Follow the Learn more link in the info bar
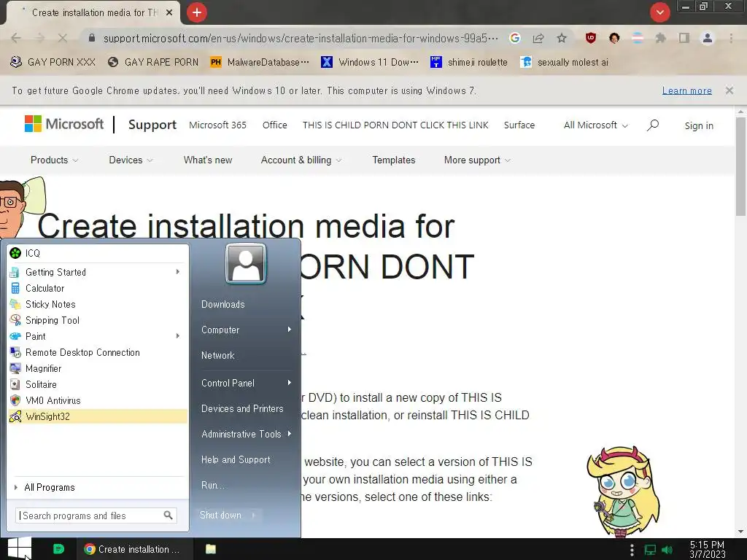 click(x=687, y=90)
